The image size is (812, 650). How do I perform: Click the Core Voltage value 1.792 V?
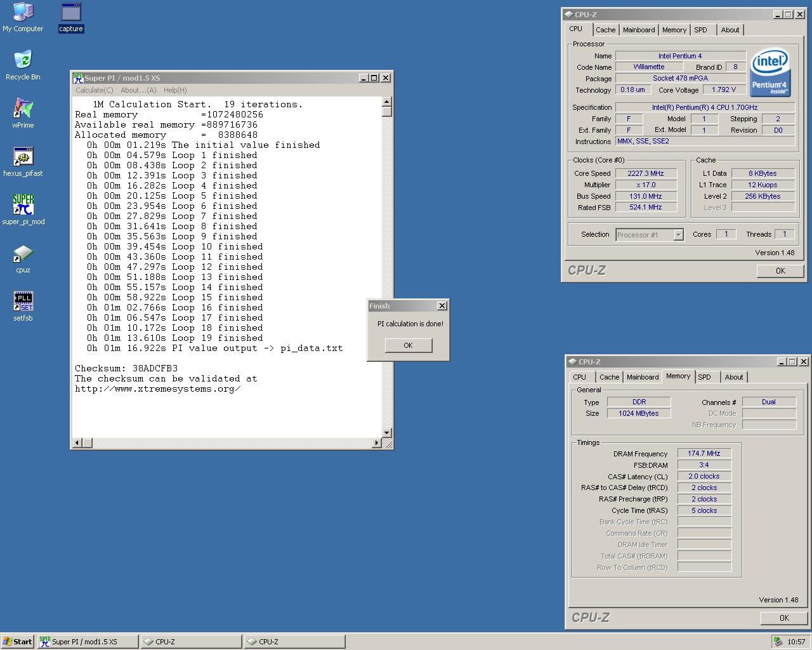coord(724,90)
